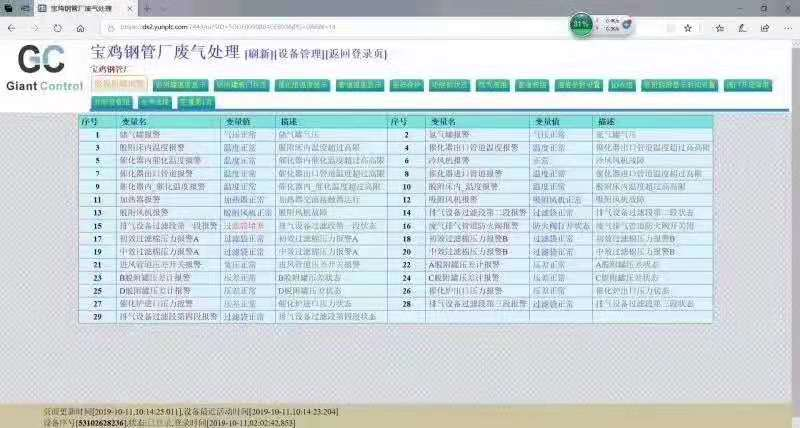Viewport: 800px width, 428px height.
Task: Click the Giant Control GC logo
Action: pyautogui.click(x=44, y=67)
